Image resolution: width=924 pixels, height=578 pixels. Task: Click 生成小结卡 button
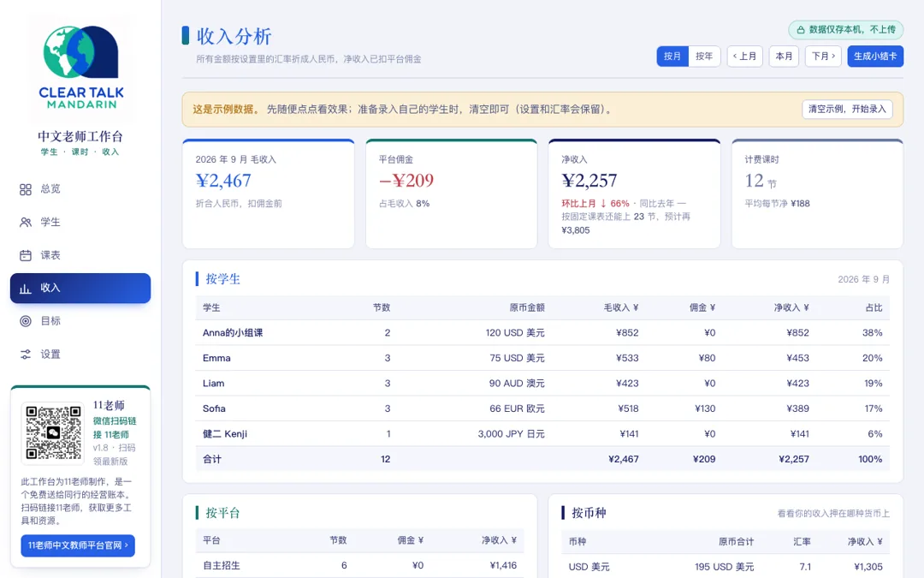875,56
